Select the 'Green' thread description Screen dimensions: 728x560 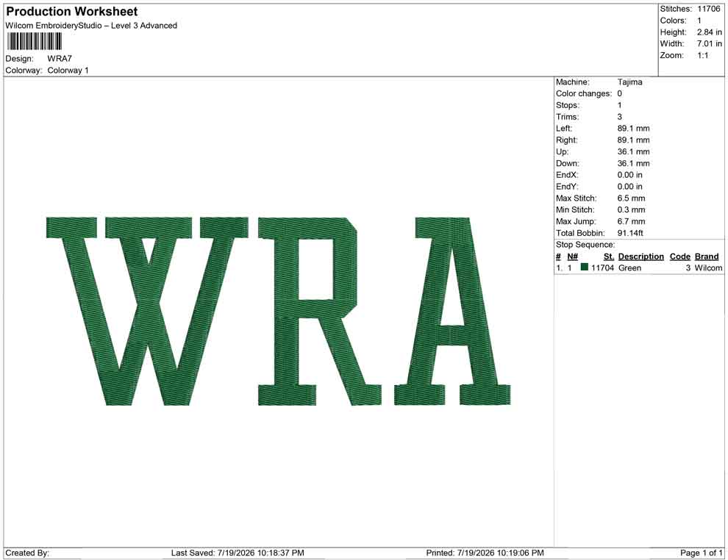pos(630,268)
